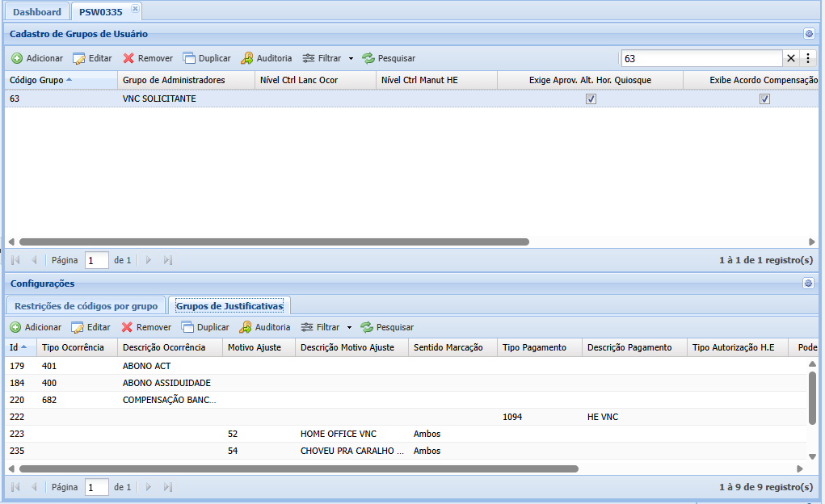Sort justifications by Id column header

point(21,347)
